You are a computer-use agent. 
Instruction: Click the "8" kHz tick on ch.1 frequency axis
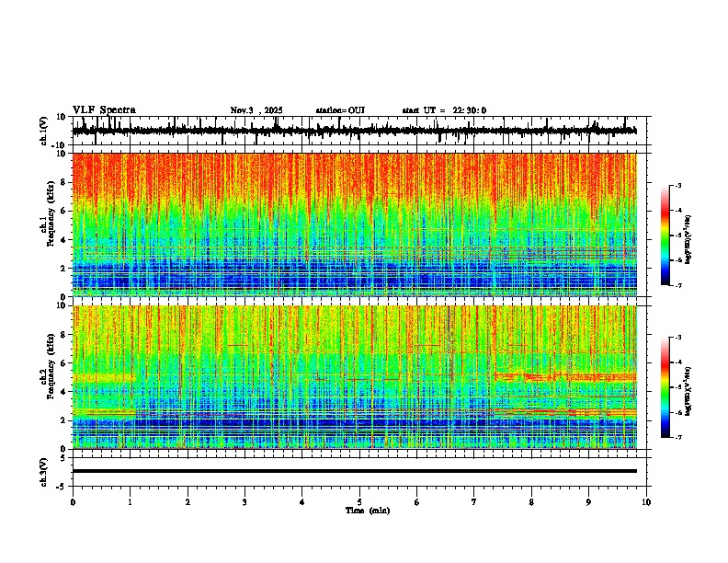[63, 182]
